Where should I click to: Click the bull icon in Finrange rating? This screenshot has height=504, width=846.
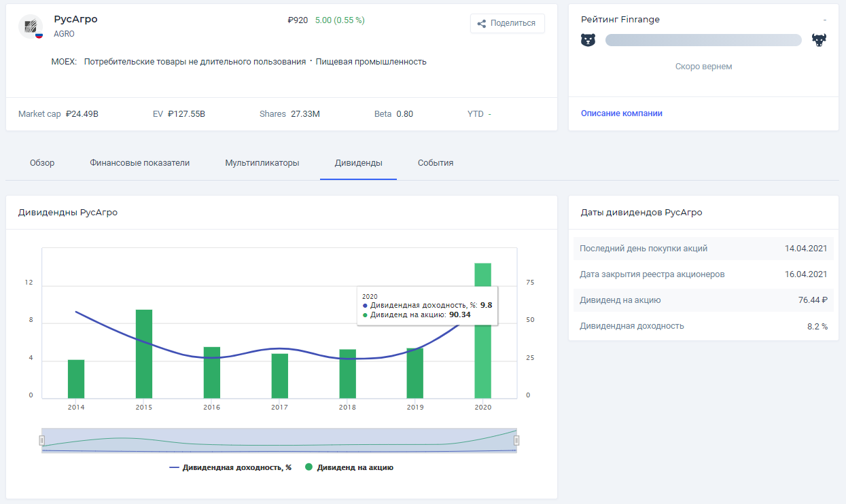(x=819, y=40)
